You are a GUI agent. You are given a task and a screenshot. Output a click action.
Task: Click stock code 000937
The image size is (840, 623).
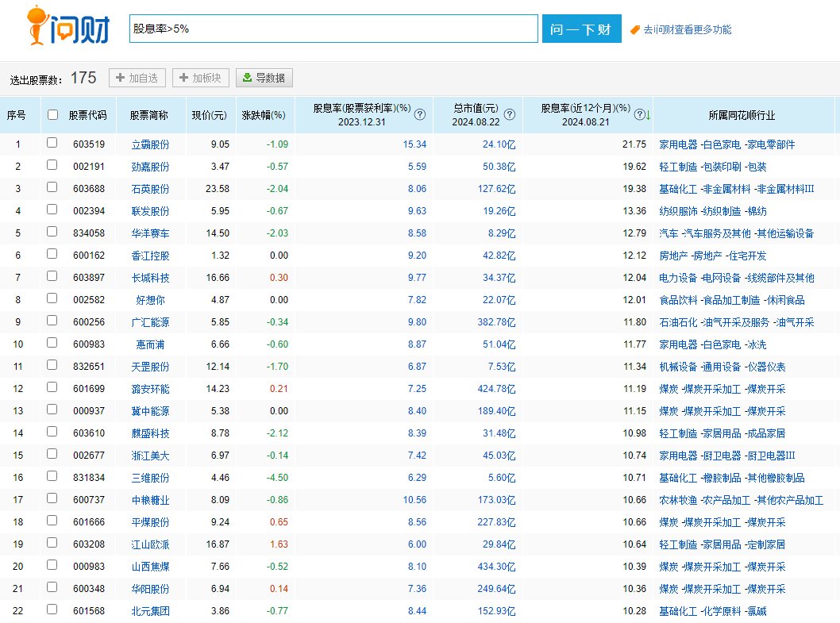(89, 411)
